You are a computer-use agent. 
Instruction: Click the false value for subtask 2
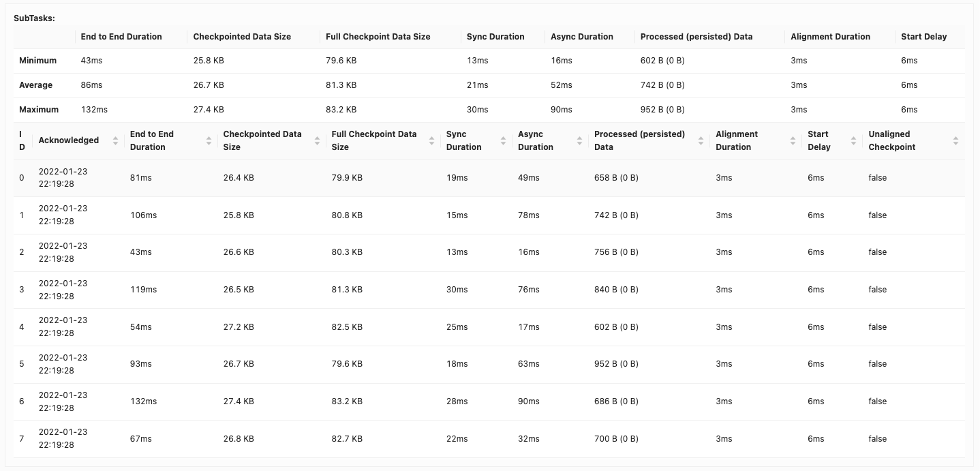(x=877, y=252)
